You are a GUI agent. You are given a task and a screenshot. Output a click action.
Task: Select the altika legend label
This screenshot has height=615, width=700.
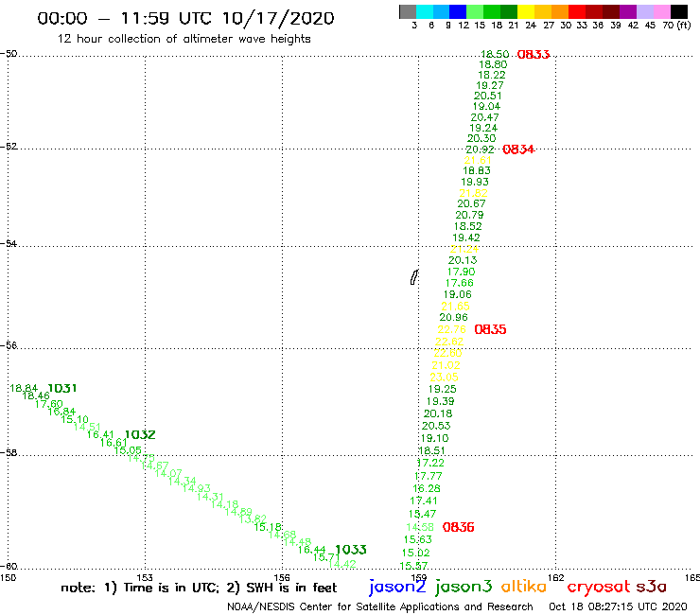tap(524, 587)
